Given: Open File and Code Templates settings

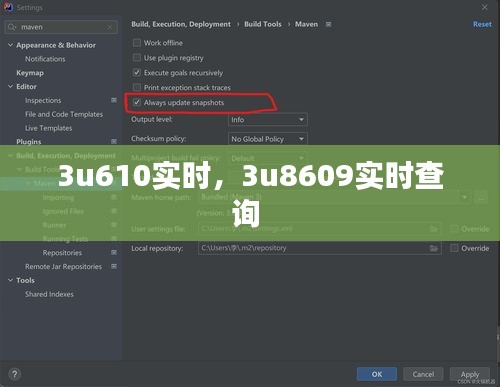Looking at the screenshot, I should tap(64, 114).
